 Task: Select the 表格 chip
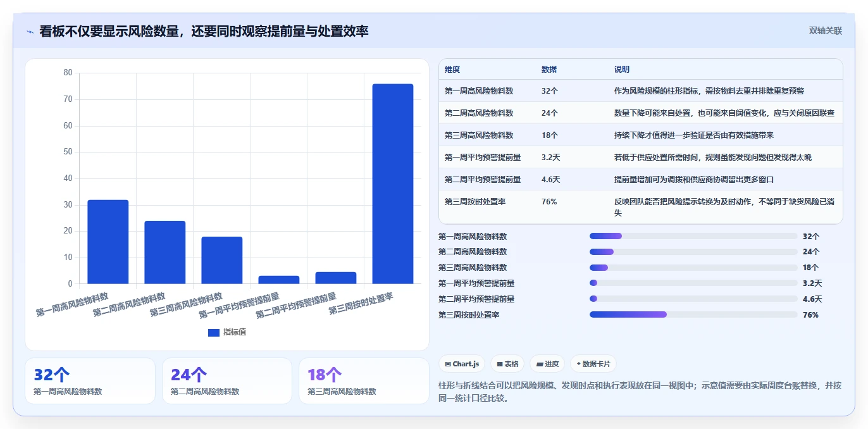[507, 364]
